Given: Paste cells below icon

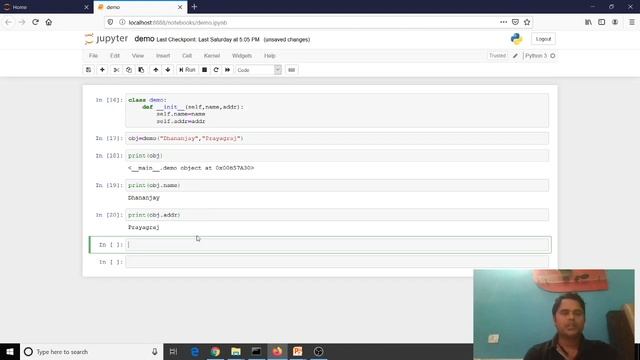Looking at the screenshot, I should [x=141, y=70].
